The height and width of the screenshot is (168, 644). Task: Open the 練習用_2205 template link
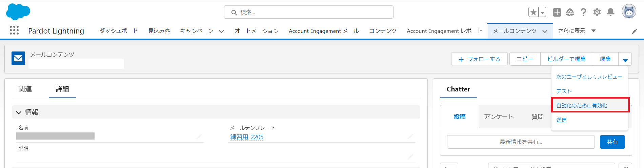(x=247, y=137)
